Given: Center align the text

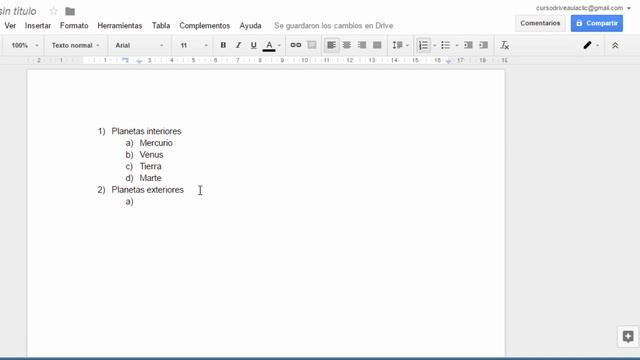Looking at the screenshot, I should (347, 45).
